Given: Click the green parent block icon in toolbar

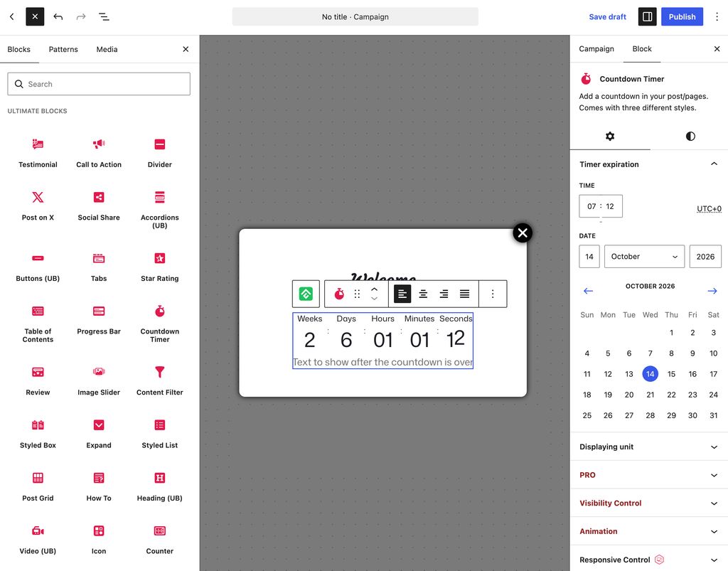Looking at the screenshot, I should (306, 294).
